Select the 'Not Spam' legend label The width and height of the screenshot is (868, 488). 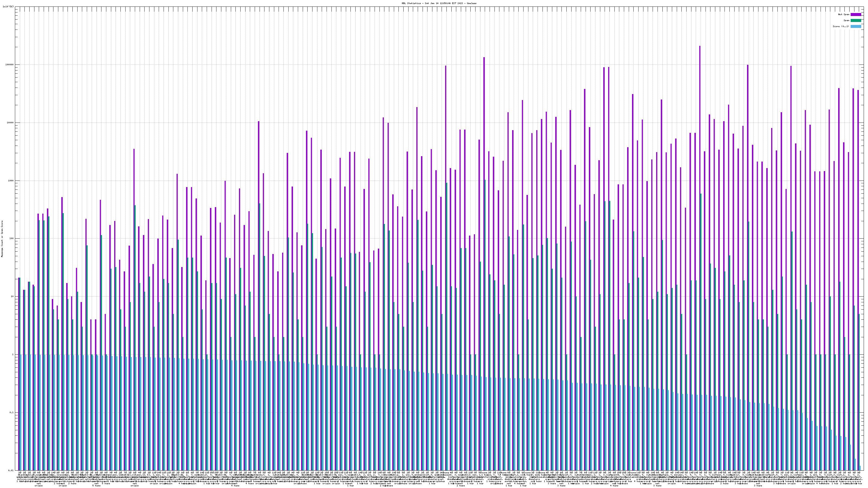click(844, 14)
